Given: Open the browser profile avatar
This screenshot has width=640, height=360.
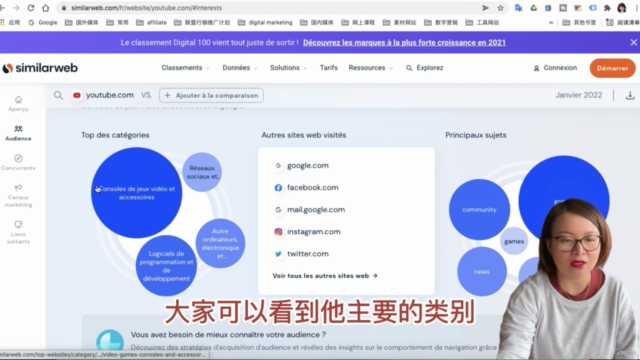Looking at the screenshot, I should tap(622, 8).
